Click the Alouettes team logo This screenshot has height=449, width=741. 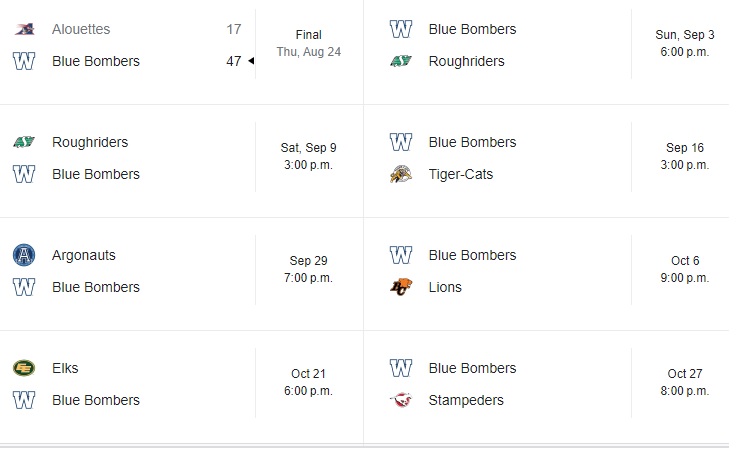24,30
